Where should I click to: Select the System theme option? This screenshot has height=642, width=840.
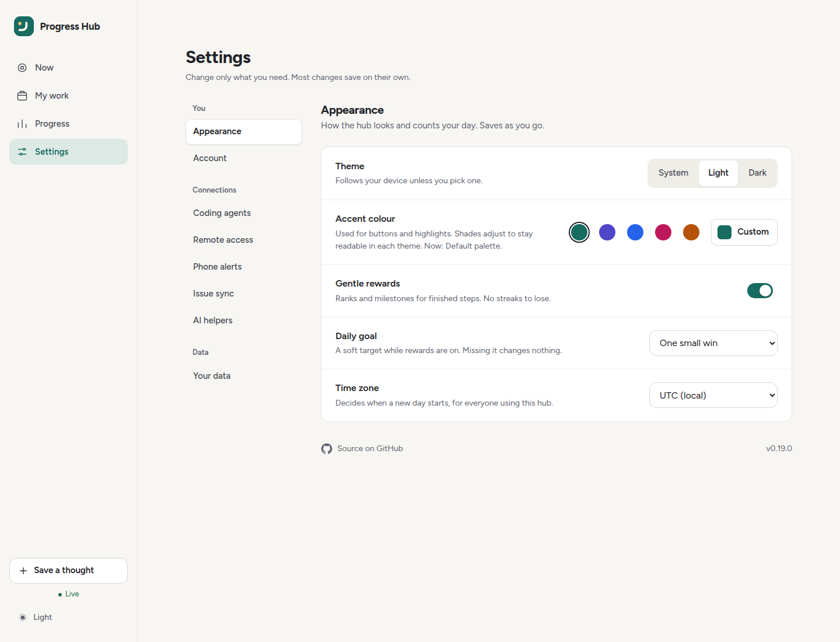tap(673, 173)
